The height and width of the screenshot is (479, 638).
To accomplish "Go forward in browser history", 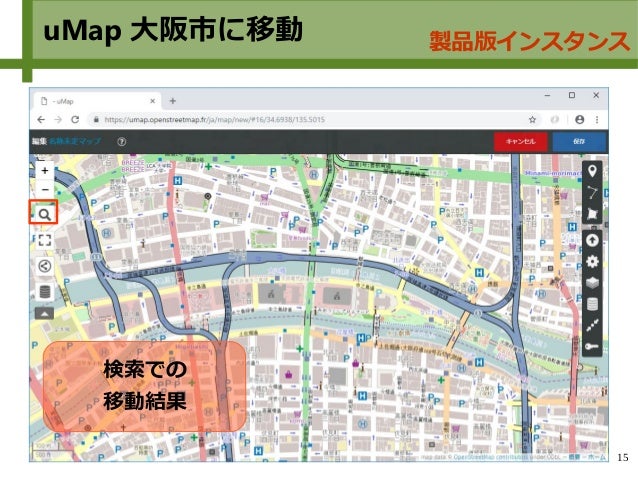I will [58, 120].
